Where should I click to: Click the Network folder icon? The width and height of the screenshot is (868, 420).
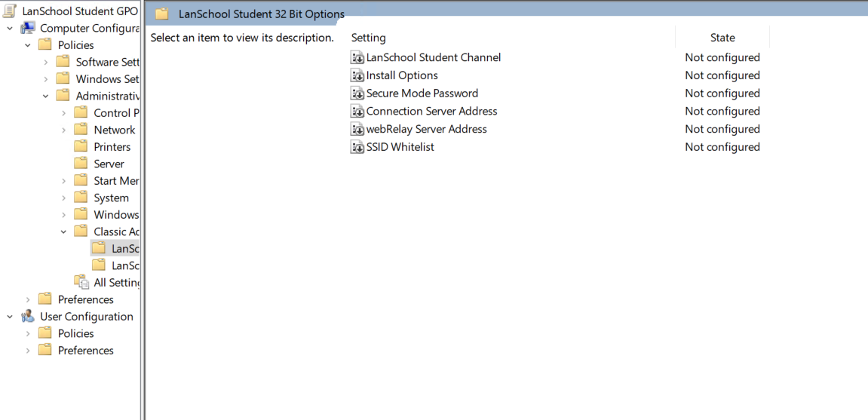81,130
